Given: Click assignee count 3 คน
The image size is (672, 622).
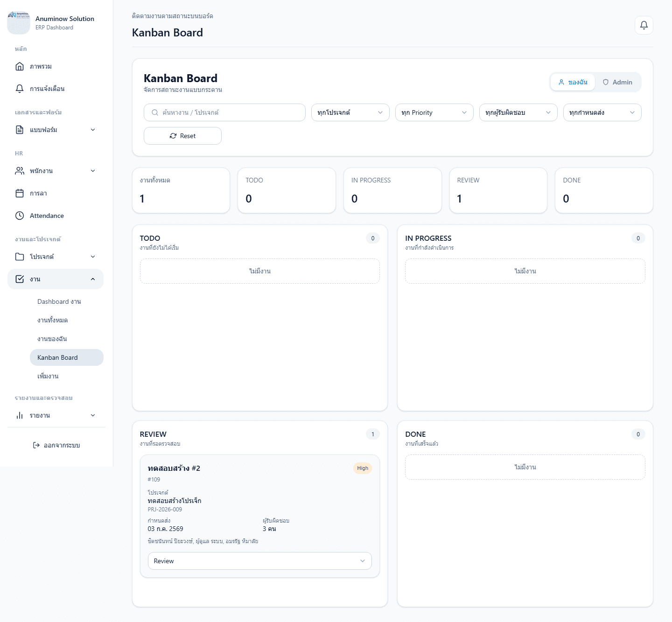Looking at the screenshot, I should point(269,529).
